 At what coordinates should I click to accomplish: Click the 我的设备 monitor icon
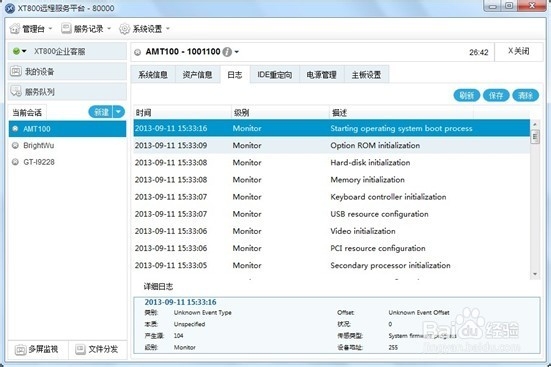click(x=16, y=72)
